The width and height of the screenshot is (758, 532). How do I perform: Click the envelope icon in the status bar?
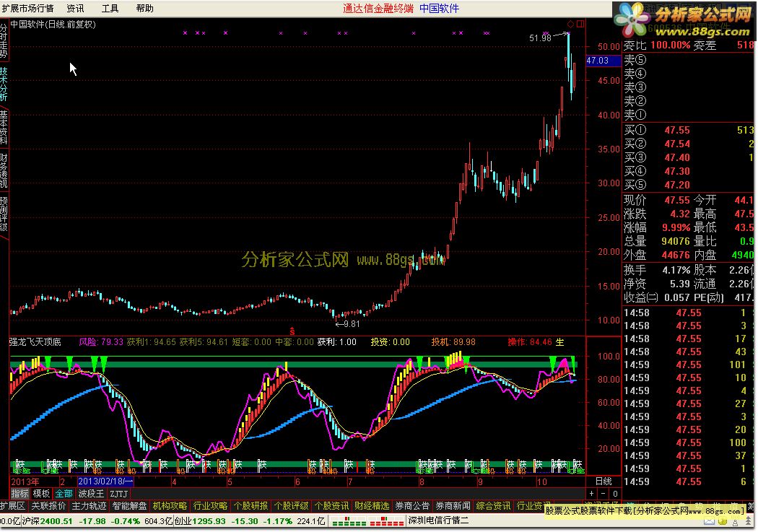tap(709, 522)
